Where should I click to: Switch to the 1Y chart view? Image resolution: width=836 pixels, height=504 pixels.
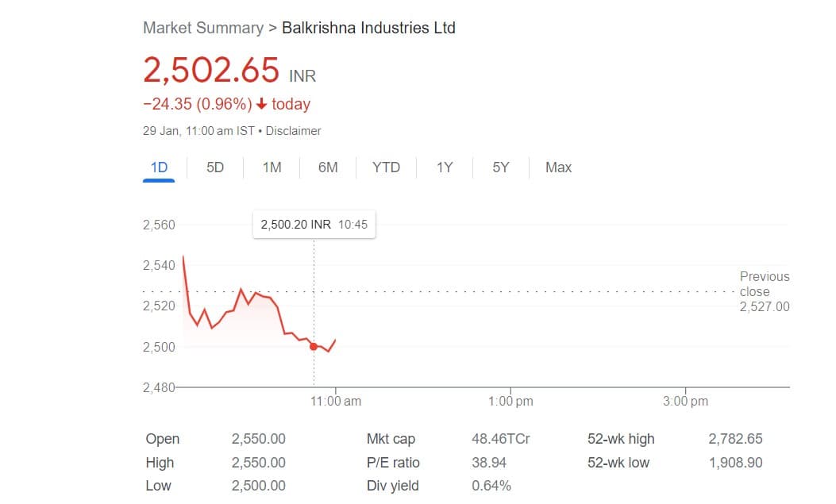[x=445, y=167]
